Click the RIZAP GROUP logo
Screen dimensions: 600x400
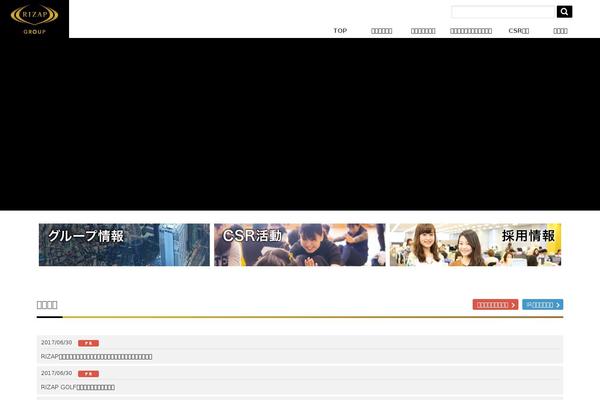tap(34, 19)
